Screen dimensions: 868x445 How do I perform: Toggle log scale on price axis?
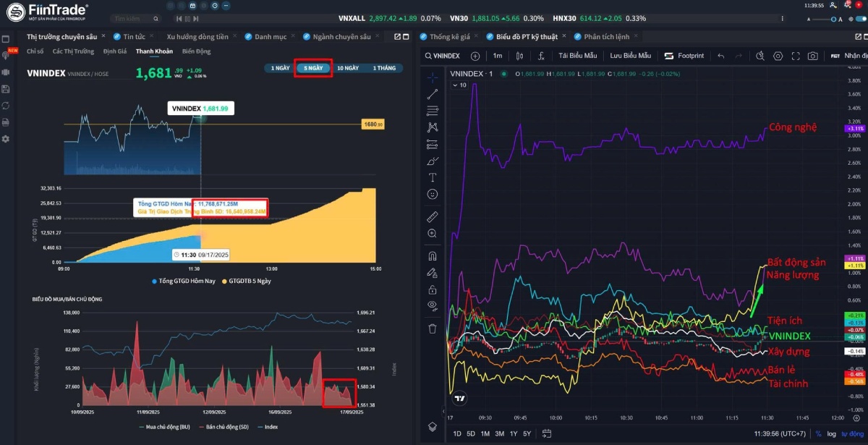(x=833, y=433)
